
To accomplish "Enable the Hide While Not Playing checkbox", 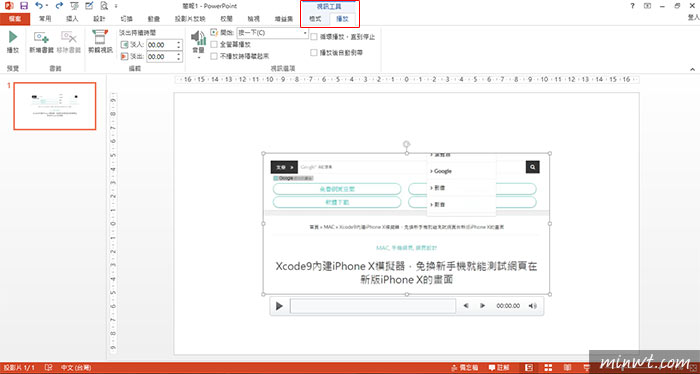I will 214,56.
